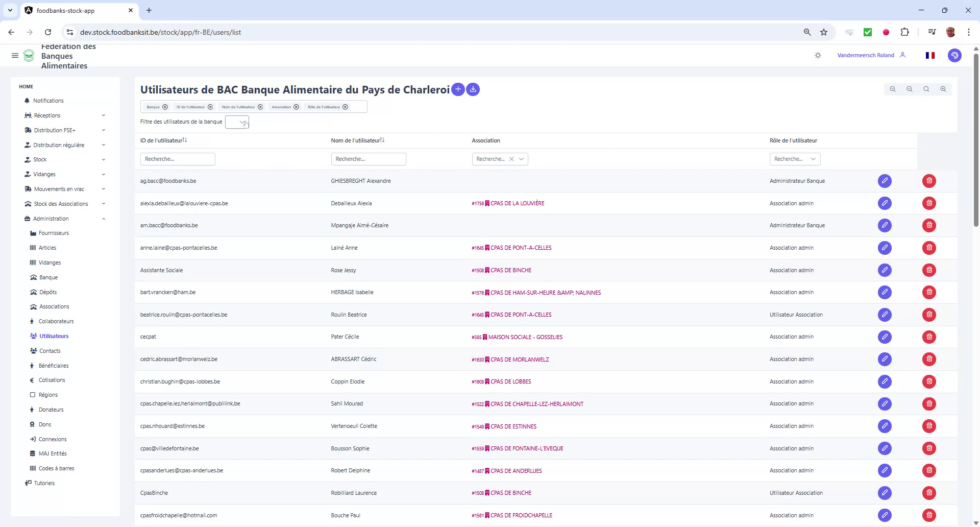Zoom in on the table with zoom-in icon
This screenshot has height=527, width=980.
pyautogui.click(x=943, y=89)
